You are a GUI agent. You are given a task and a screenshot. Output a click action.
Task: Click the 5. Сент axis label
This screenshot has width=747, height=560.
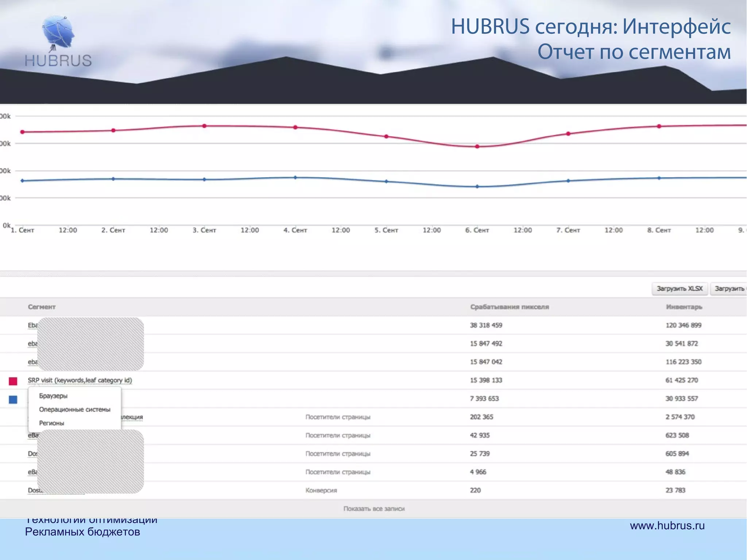[386, 230]
